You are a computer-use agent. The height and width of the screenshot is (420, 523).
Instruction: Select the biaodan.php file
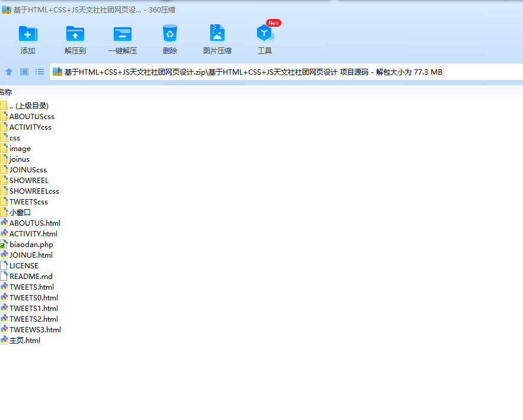(x=27, y=245)
